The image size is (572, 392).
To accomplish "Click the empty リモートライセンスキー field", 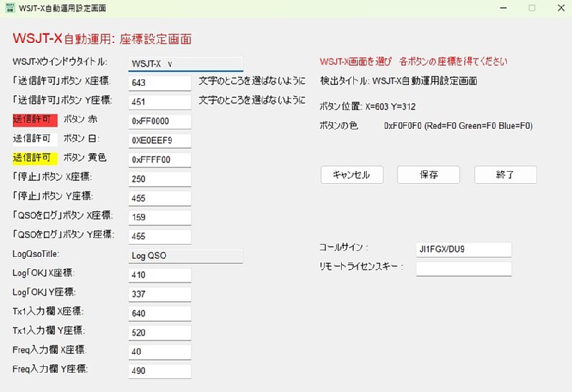I will (463, 268).
